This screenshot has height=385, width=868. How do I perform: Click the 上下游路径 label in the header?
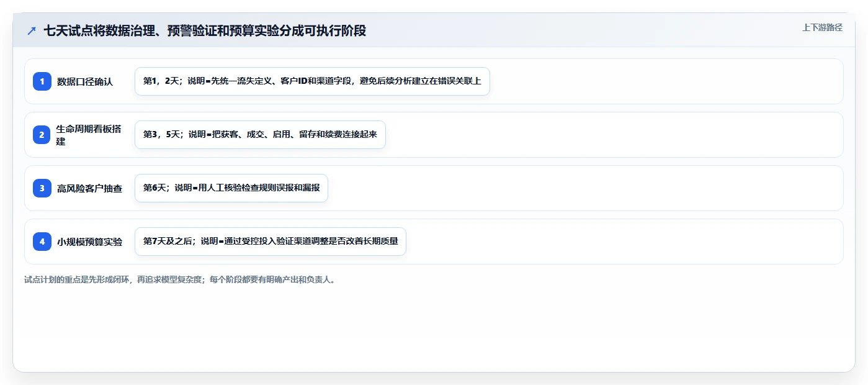822,27
